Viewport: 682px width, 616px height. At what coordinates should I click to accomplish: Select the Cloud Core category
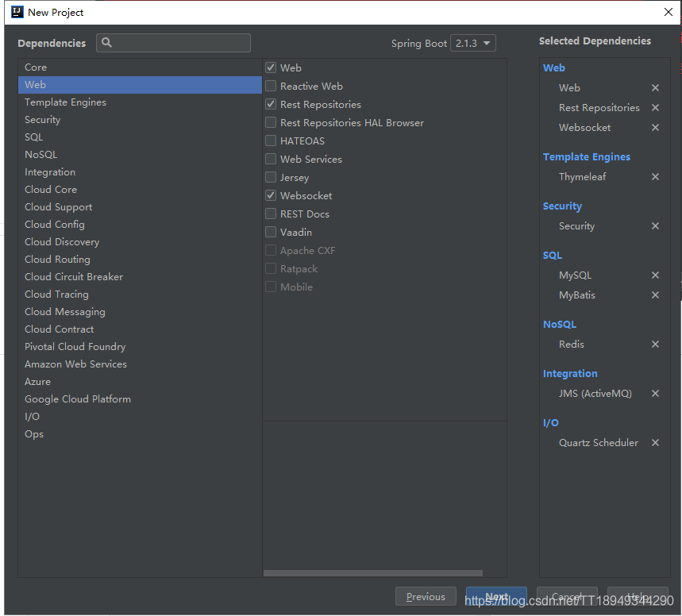(140, 190)
